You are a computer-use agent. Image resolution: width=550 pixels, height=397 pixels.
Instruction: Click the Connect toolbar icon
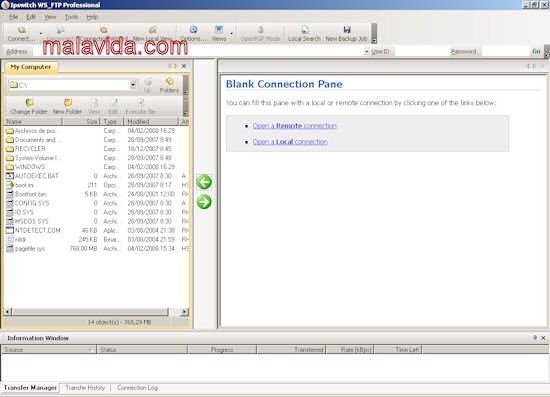coord(22,30)
